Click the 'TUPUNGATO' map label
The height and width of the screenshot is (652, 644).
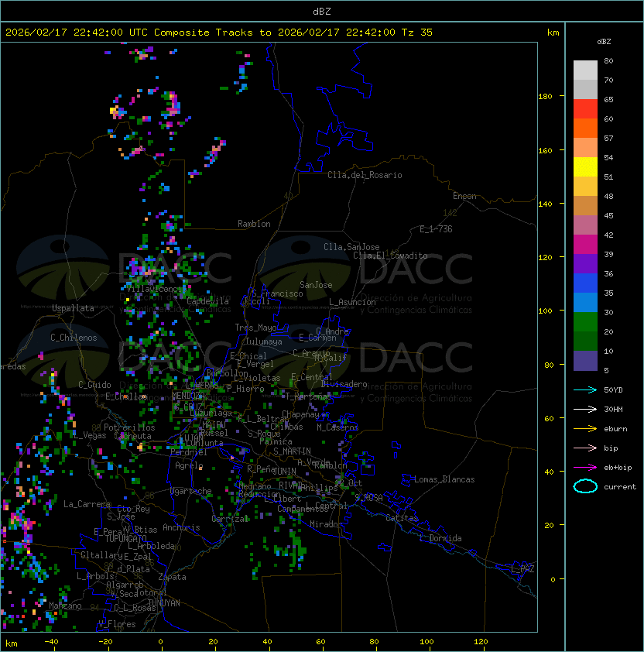[125, 538]
